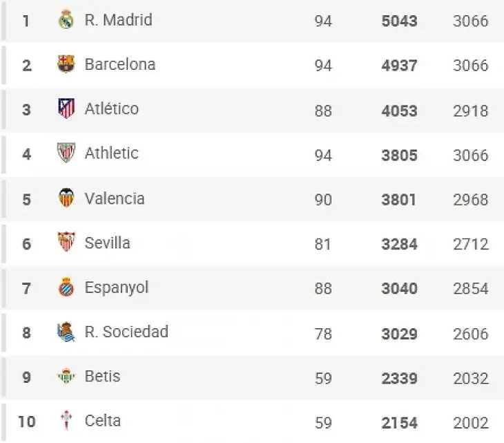Click Betis's 2032 matches value

coord(470,378)
